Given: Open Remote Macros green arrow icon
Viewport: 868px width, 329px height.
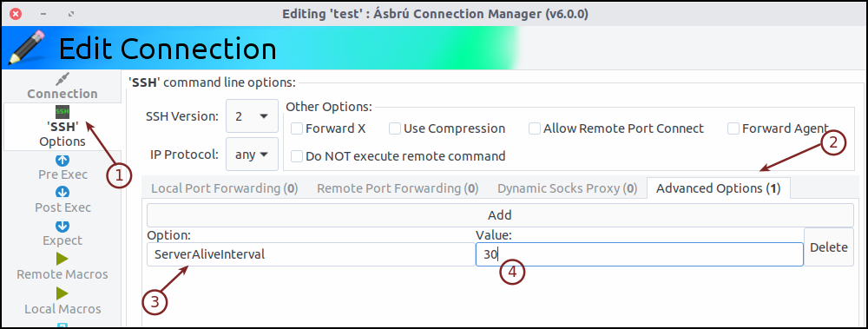Looking at the screenshot, I should pos(62,259).
